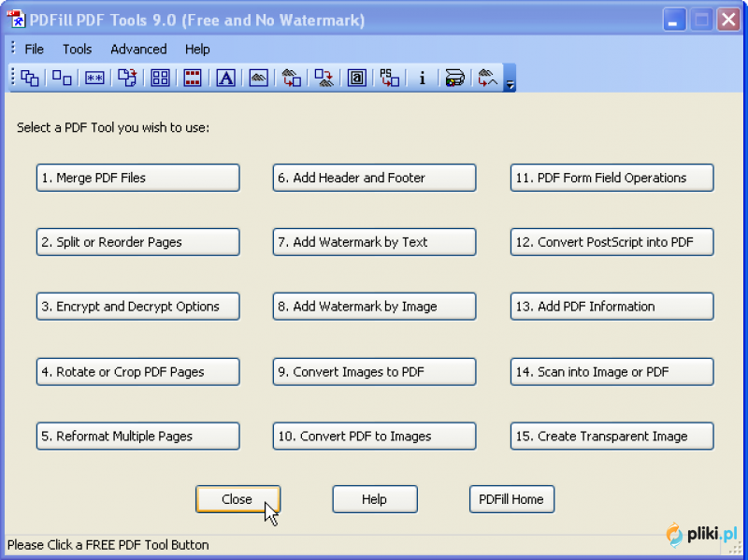Click the Split or Reorder Pages toolbar icon

(x=62, y=78)
